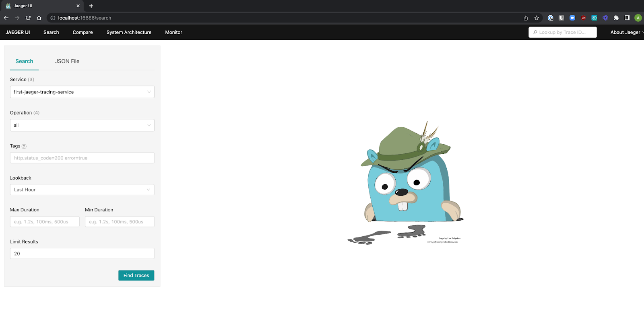Screen dimensions: 644x320
Task: Click the localhost address bar URL
Action: [85, 18]
